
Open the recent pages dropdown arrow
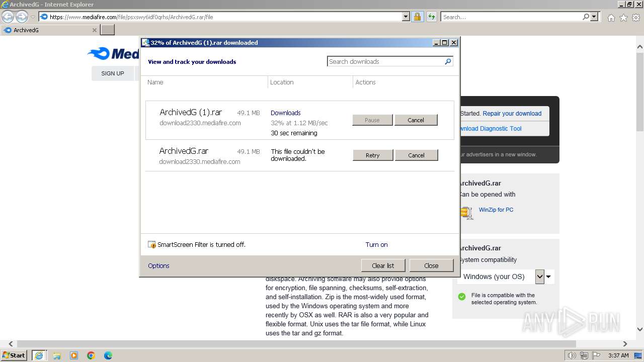[x=33, y=17]
